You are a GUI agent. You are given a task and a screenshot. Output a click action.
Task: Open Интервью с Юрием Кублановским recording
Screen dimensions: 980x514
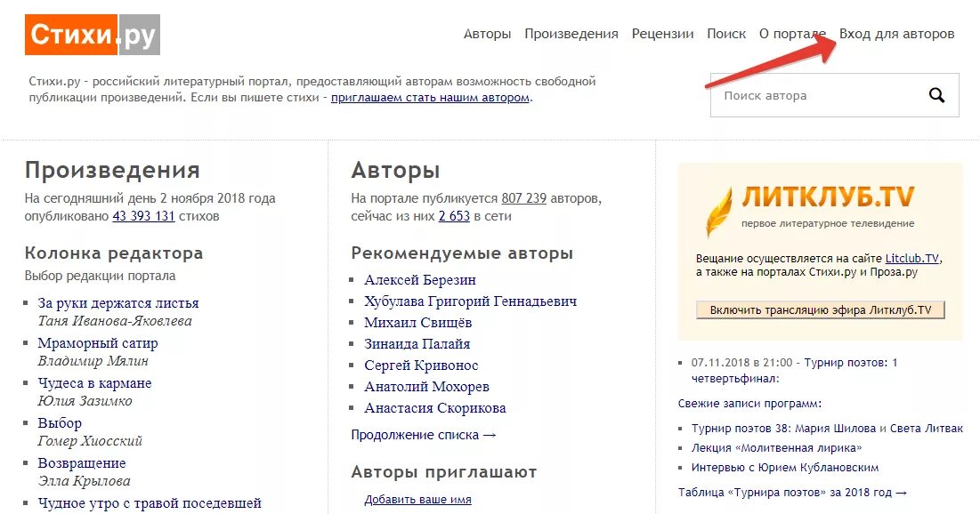coord(784,467)
